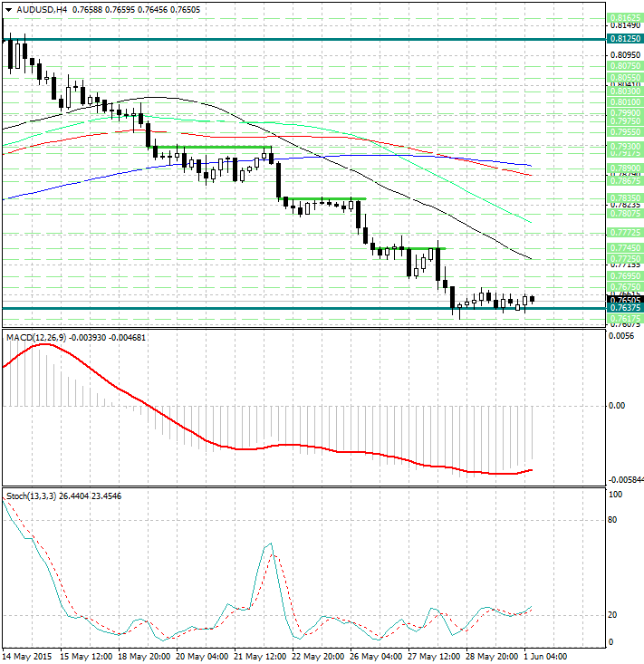This screenshot has width=644, height=664.
Task: Click the 0.80950 price scale value
Action: pos(625,55)
